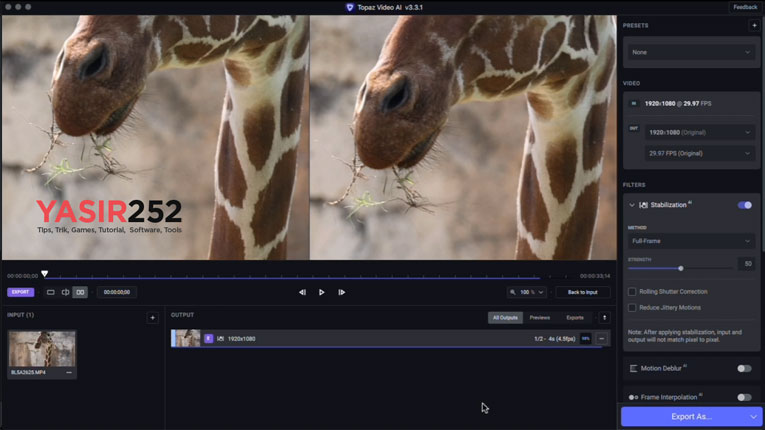This screenshot has height=430, width=765.
Task: Add a new input video with plus icon
Action: tap(152, 317)
